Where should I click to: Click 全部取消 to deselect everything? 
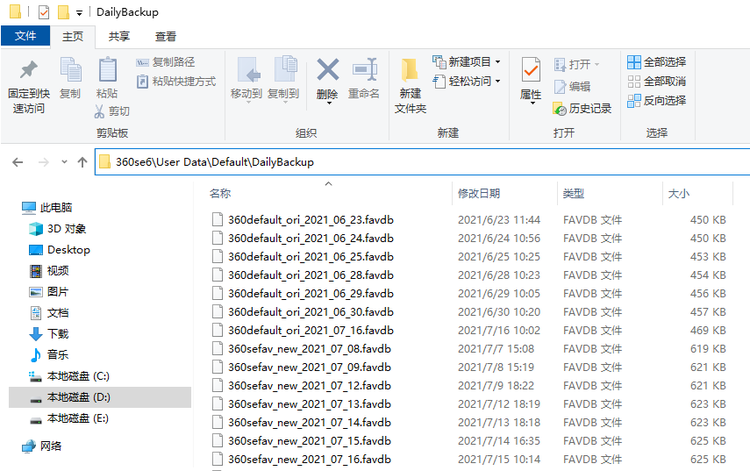click(x=656, y=81)
